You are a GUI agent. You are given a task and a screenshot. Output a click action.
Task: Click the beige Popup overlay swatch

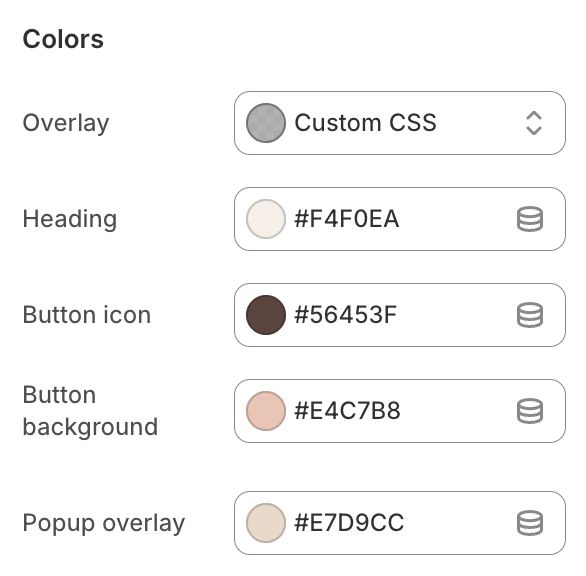coord(266,523)
